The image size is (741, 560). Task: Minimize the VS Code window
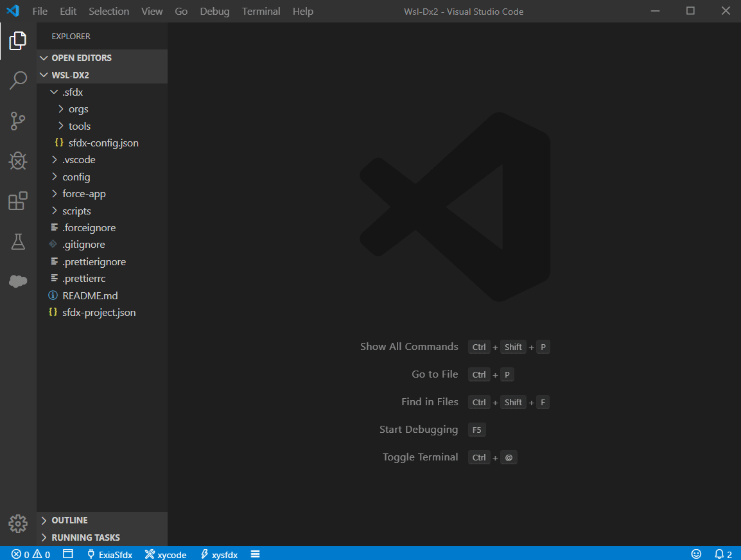tap(655, 11)
